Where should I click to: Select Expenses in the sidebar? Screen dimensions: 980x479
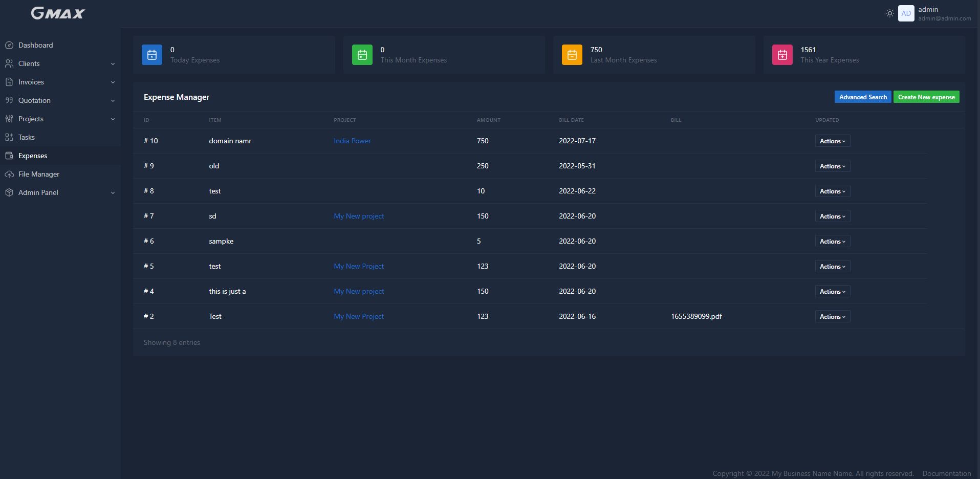pyautogui.click(x=33, y=156)
